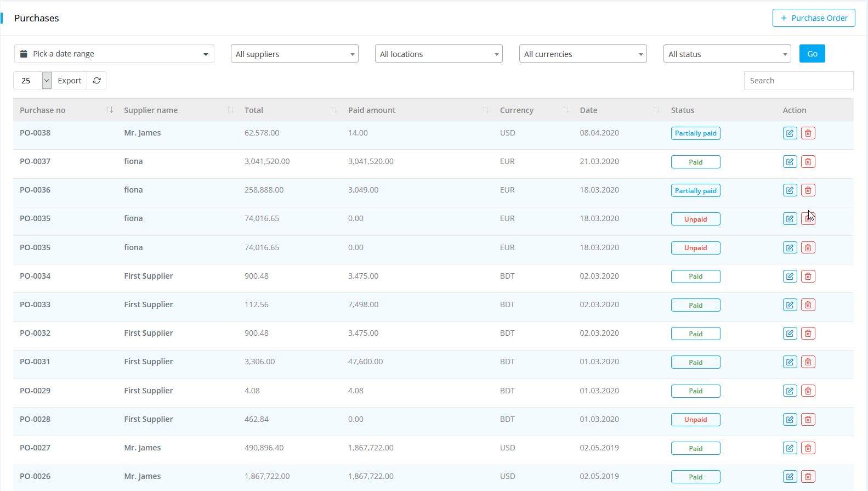Click the Go button
This screenshot has height=491, width=868.
pos(812,54)
